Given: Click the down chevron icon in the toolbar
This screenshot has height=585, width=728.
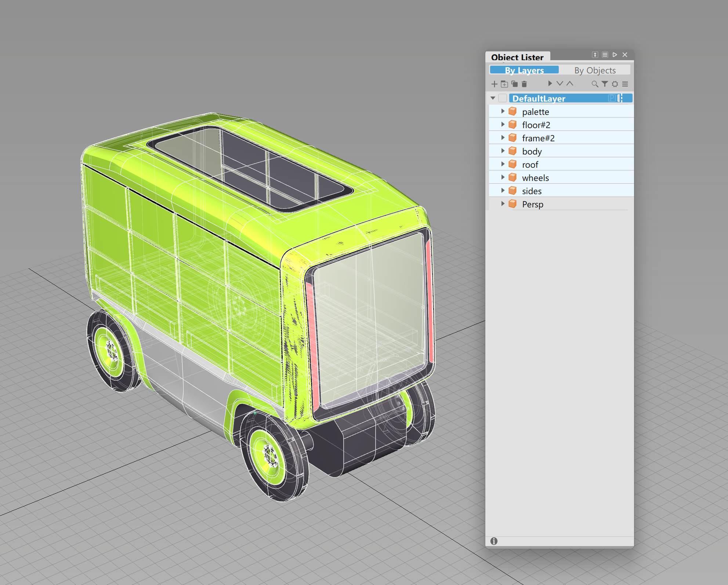Looking at the screenshot, I should (x=559, y=84).
